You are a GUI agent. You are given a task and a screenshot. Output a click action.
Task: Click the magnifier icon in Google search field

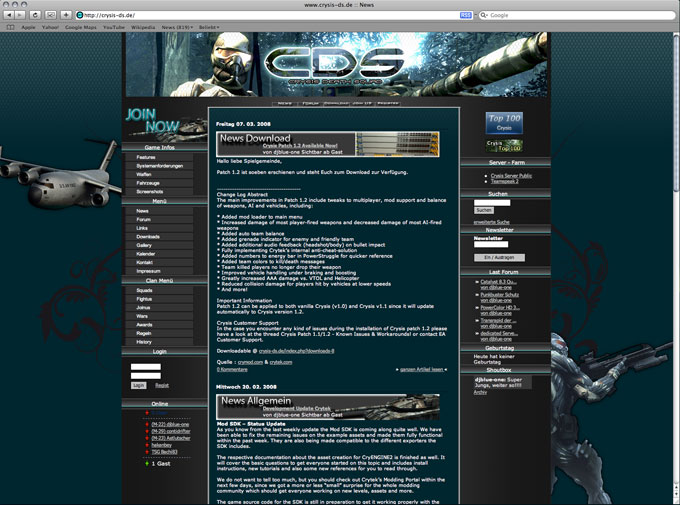click(484, 15)
